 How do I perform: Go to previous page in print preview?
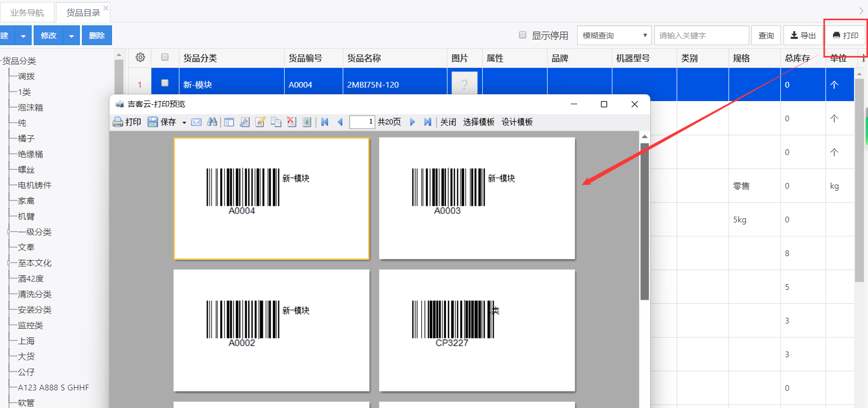point(340,122)
